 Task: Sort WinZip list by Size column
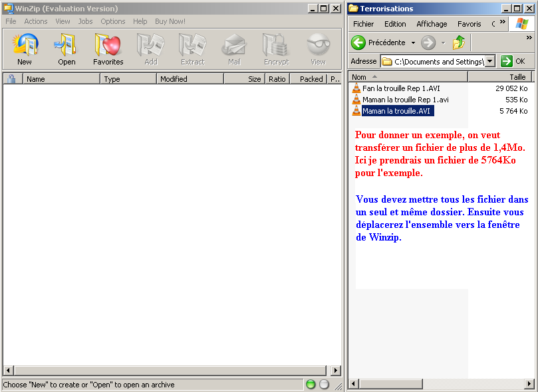click(x=245, y=79)
